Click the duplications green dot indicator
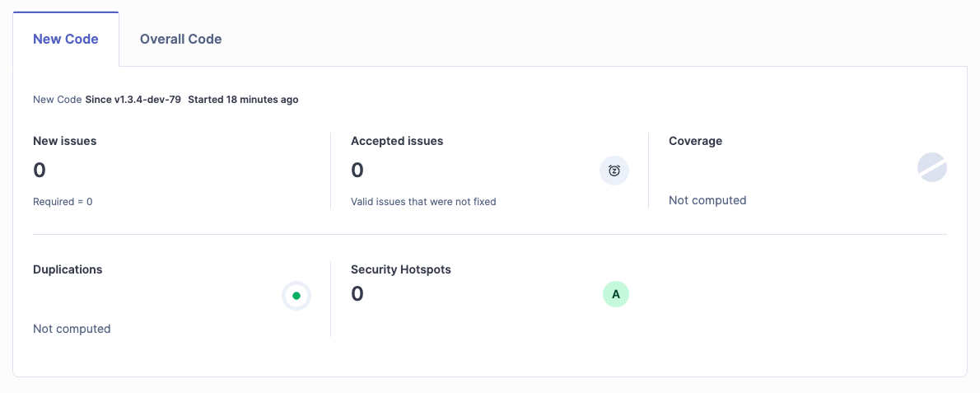Screen dimensions: 980x393 (x=296, y=296)
